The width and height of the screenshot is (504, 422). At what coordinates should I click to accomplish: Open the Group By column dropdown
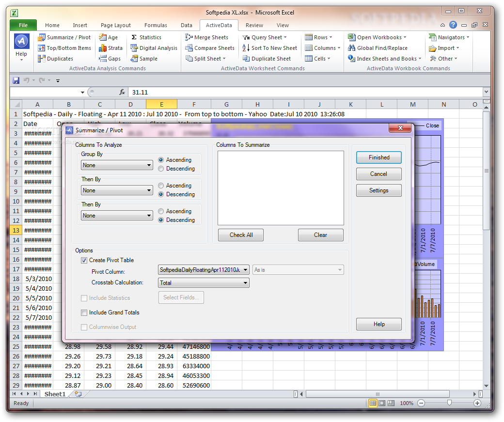(x=117, y=165)
